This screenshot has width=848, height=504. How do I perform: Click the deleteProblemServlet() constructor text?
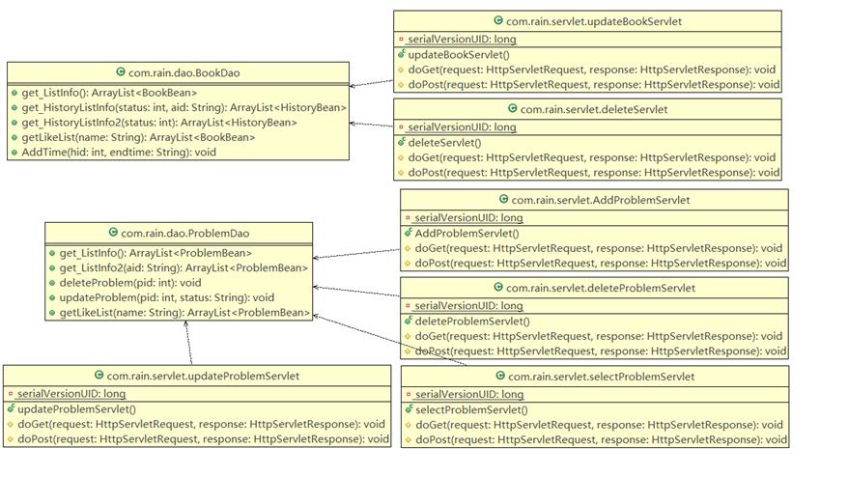click(x=472, y=322)
